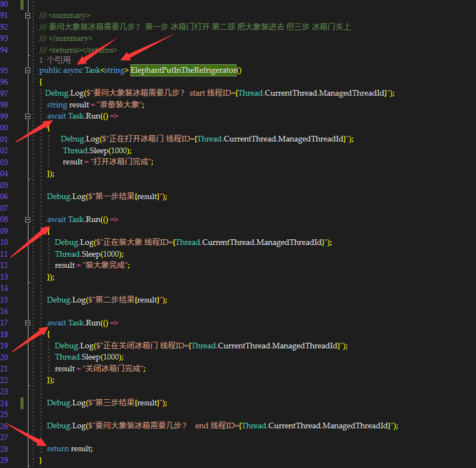Click the "准备装大象" string literal
This screenshot has width=476, height=468.
click(x=121, y=105)
